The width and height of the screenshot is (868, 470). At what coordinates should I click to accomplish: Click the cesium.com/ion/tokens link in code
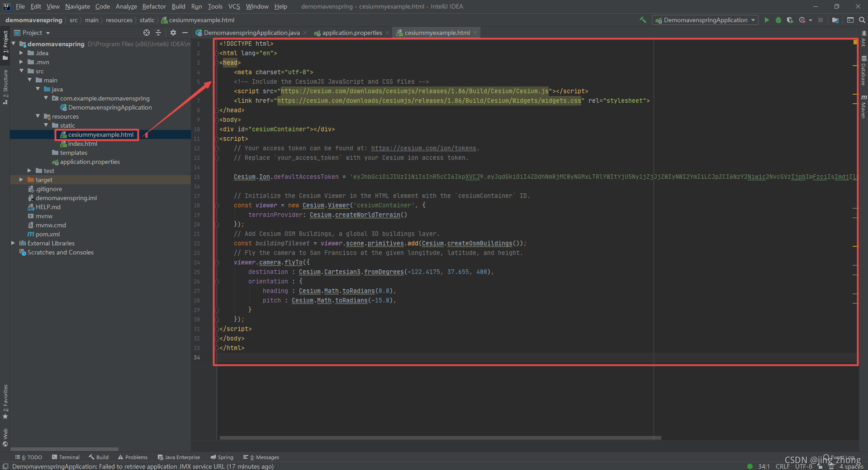(x=424, y=148)
